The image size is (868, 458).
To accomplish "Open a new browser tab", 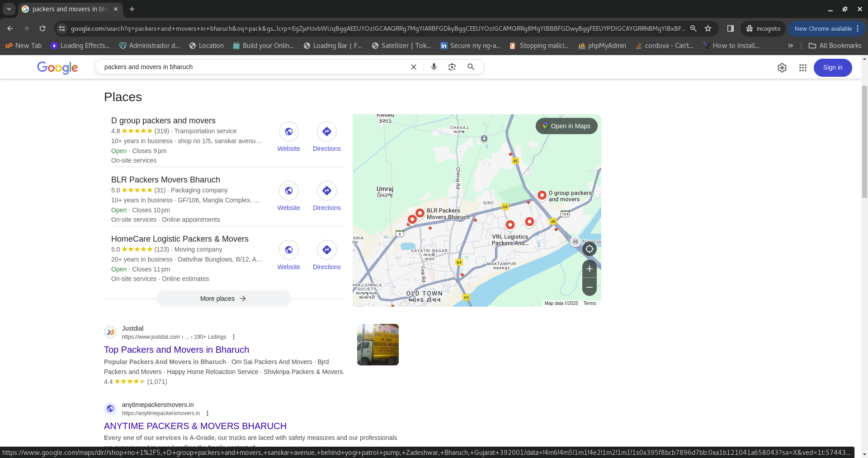I will (132, 9).
